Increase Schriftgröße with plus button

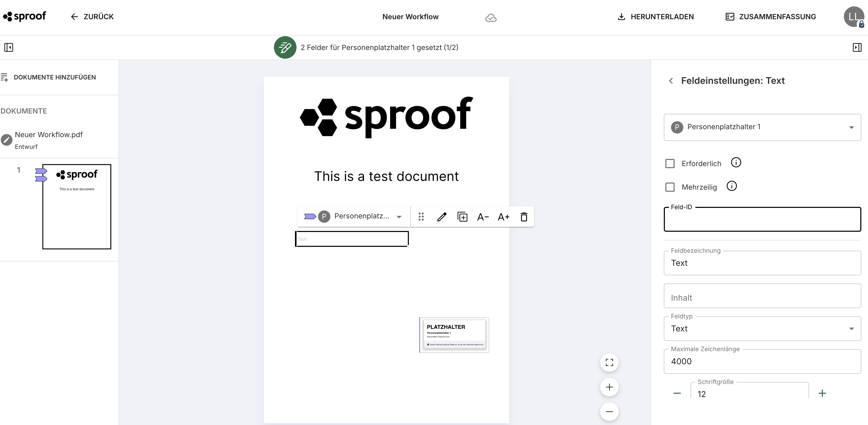pos(822,393)
